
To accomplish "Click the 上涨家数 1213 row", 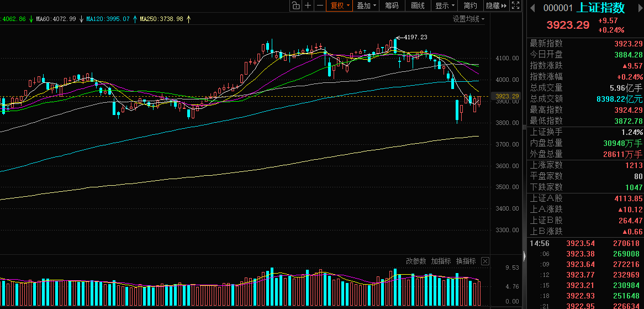I will pyautogui.click(x=585, y=165).
